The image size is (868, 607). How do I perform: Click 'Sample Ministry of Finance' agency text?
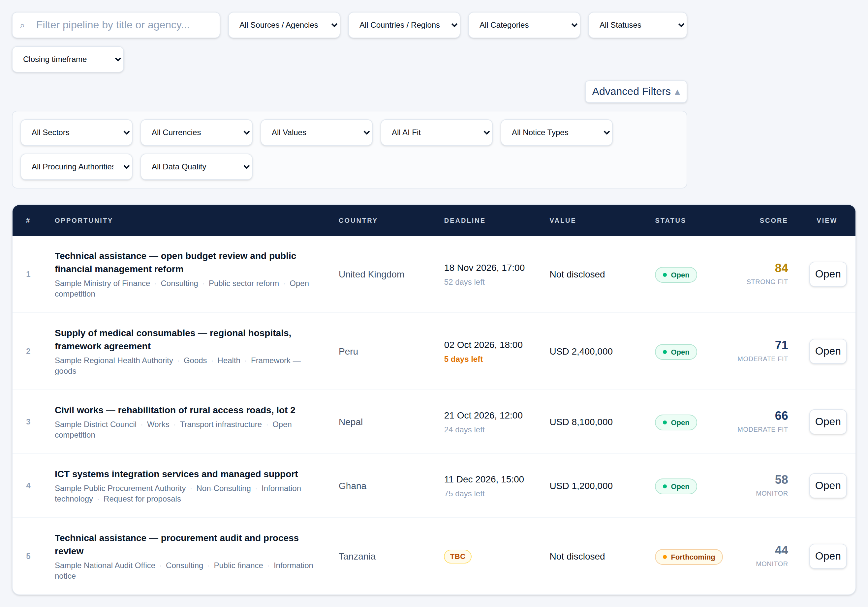[103, 283]
